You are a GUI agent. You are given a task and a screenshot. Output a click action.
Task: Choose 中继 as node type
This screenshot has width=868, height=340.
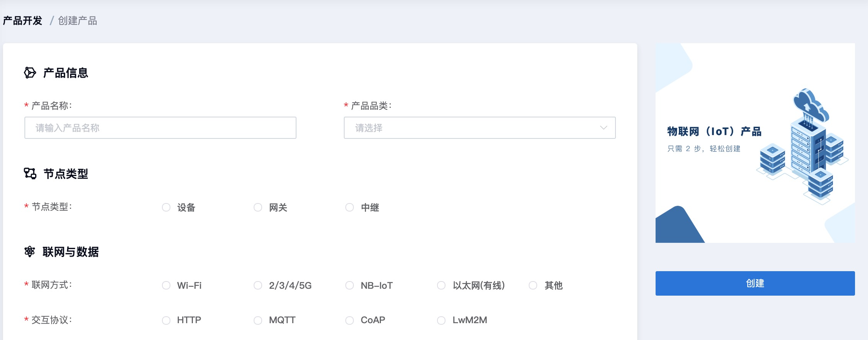(x=350, y=207)
